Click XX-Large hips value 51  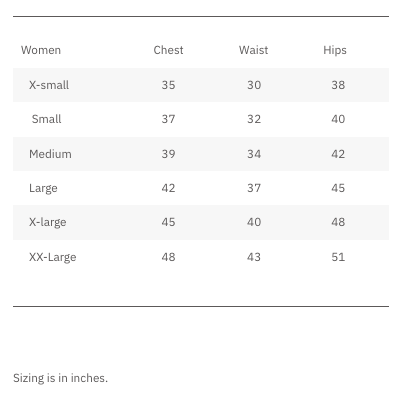[338, 257]
